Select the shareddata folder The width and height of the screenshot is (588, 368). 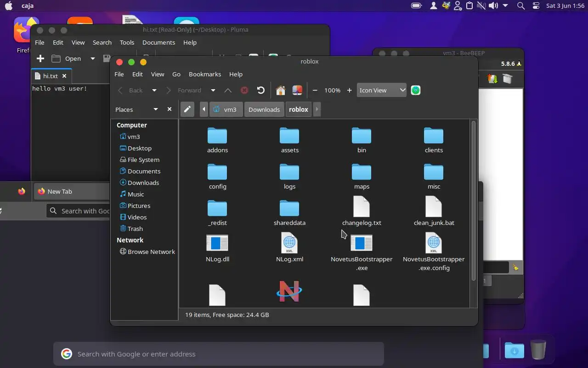289,213
